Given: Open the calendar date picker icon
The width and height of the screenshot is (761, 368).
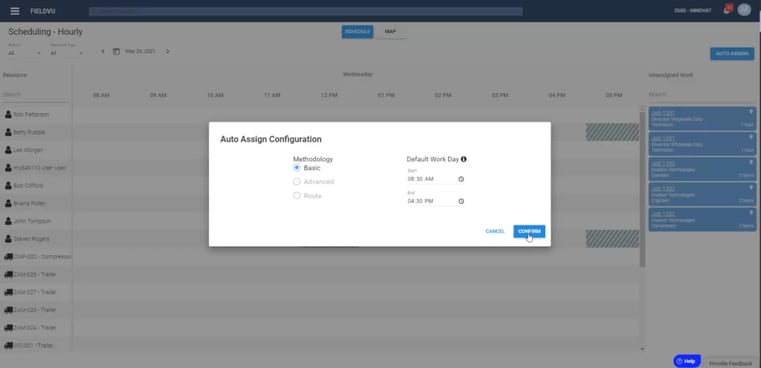Looking at the screenshot, I should [116, 51].
